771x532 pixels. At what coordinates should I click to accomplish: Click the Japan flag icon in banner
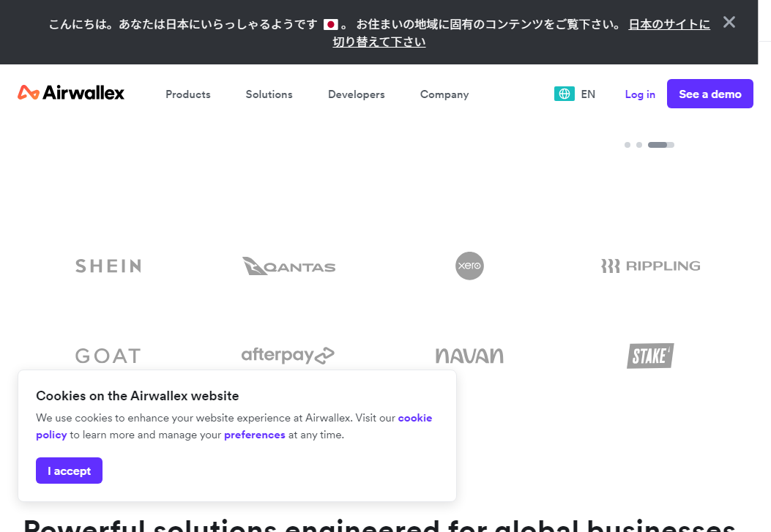point(330,25)
